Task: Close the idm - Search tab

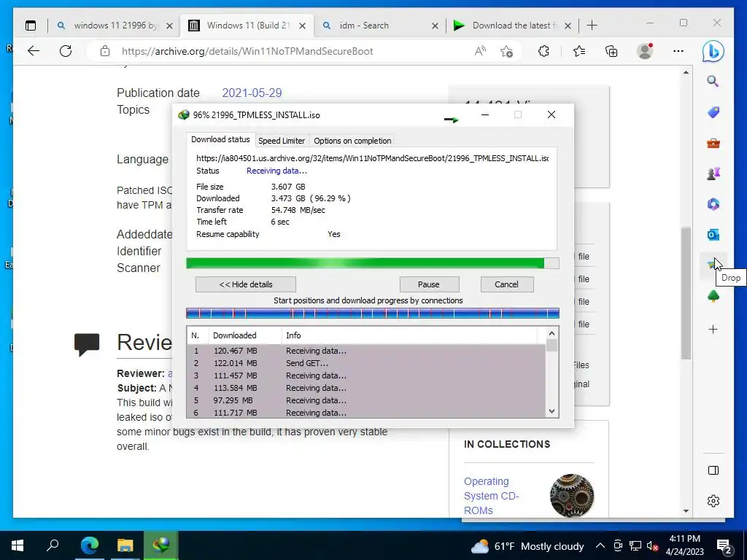Action: [435, 26]
